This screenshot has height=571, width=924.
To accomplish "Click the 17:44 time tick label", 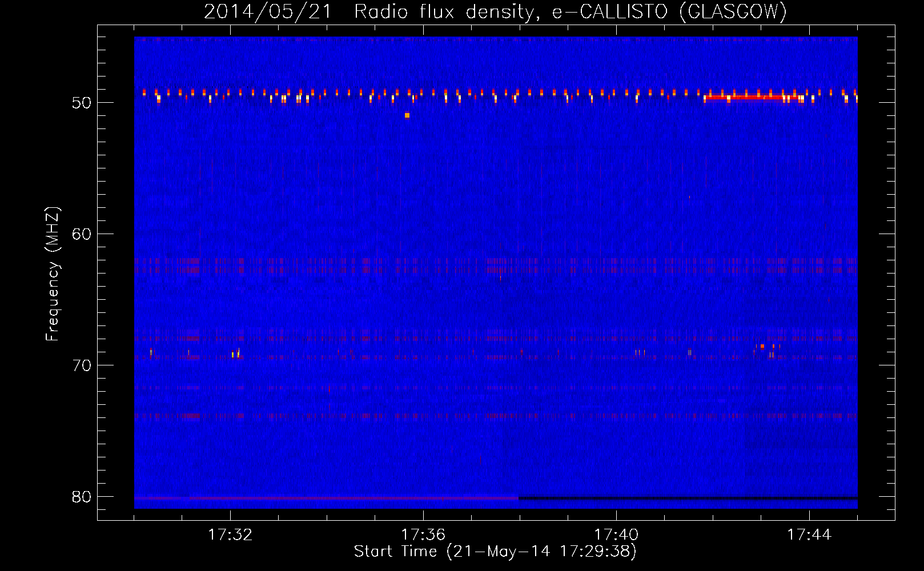I will pos(809,535).
